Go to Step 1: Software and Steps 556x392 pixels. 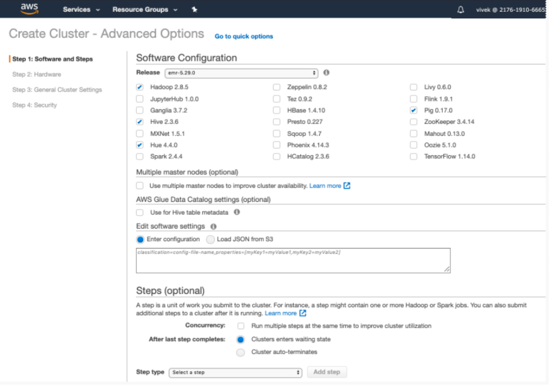[53, 60]
